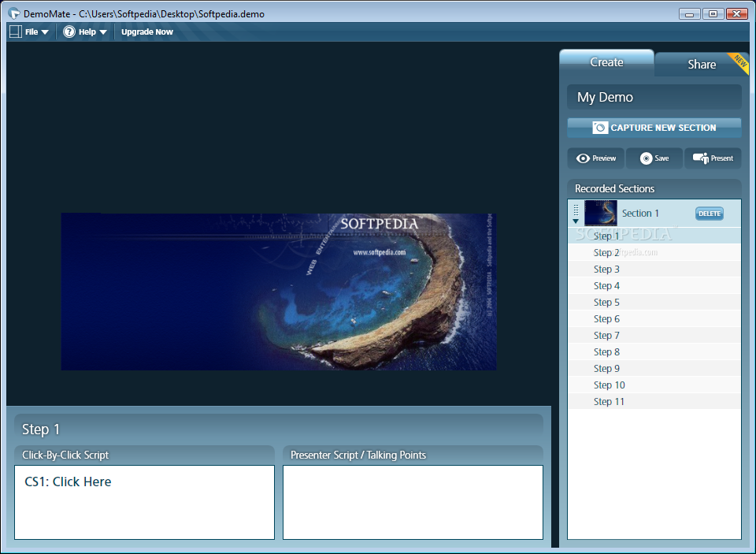This screenshot has width=756, height=554.
Task: Collapse Section 1 with the triangle arrow
Action: coord(576,221)
